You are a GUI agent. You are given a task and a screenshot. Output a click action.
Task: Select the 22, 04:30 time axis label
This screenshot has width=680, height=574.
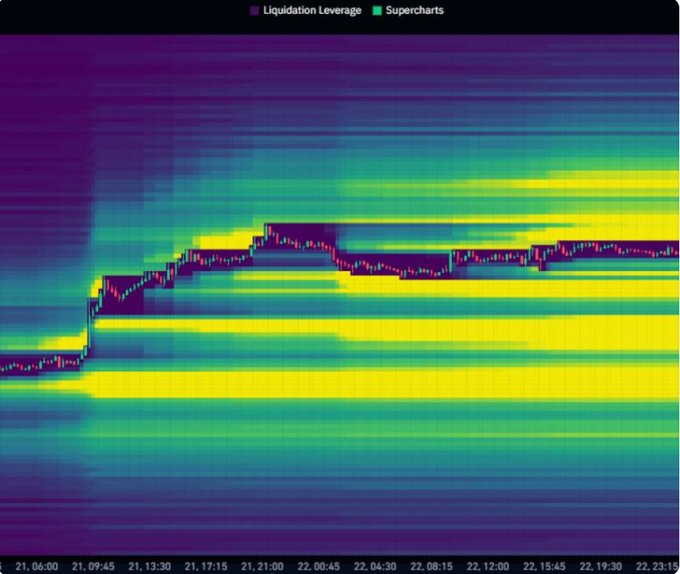(x=375, y=566)
